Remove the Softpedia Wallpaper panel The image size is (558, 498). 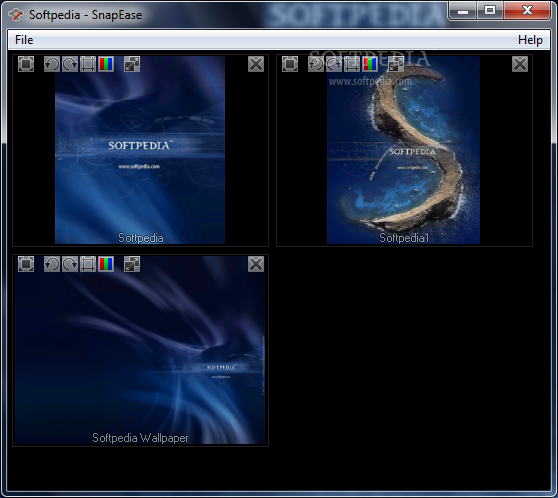pos(256,264)
